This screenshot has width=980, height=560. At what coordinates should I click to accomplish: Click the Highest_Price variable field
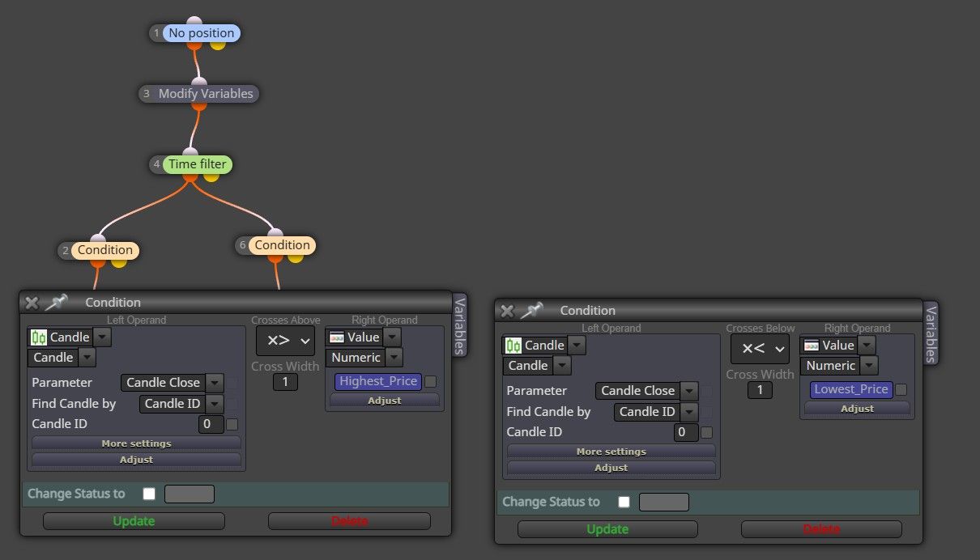click(x=378, y=381)
